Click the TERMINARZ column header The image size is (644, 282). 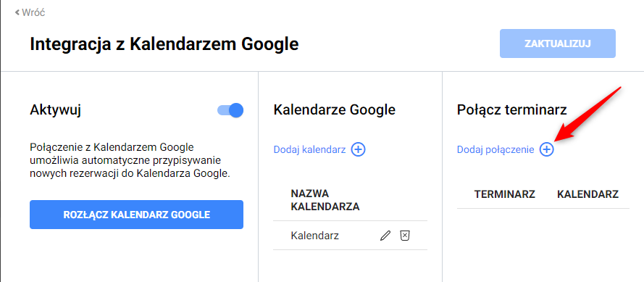505,194
